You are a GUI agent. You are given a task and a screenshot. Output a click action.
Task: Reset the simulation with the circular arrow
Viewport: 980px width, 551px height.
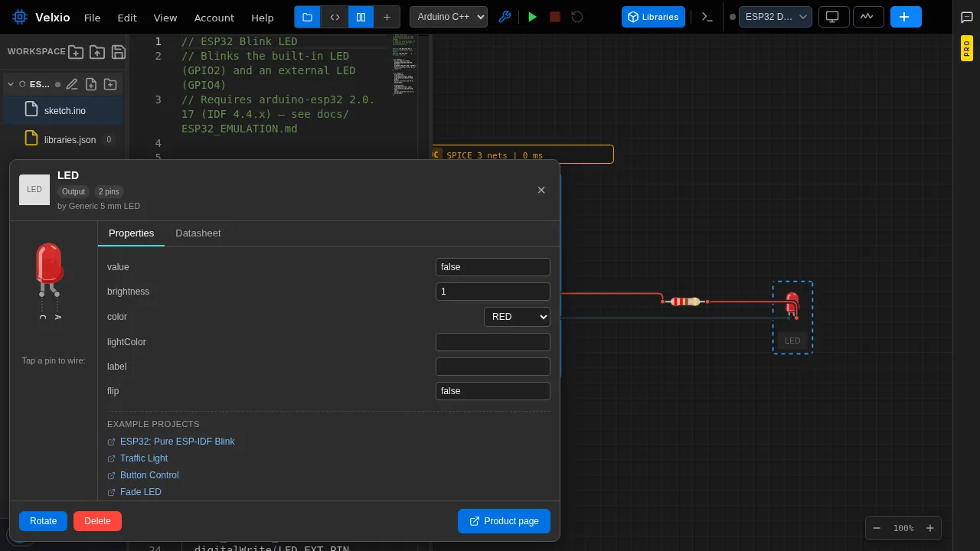(x=577, y=17)
